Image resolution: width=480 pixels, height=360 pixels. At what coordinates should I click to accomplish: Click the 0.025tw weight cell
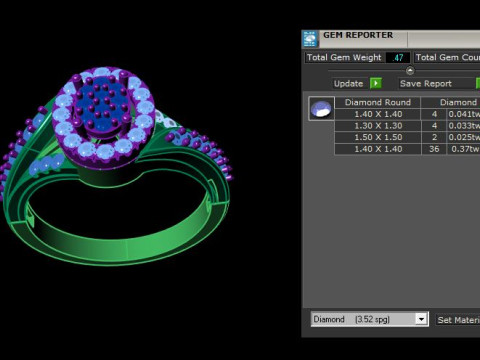click(464, 137)
